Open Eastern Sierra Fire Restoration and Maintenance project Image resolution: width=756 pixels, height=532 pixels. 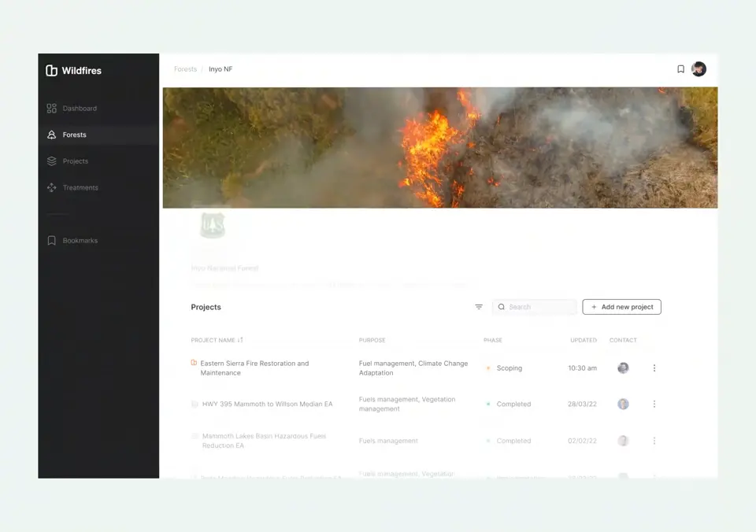point(254,368)
